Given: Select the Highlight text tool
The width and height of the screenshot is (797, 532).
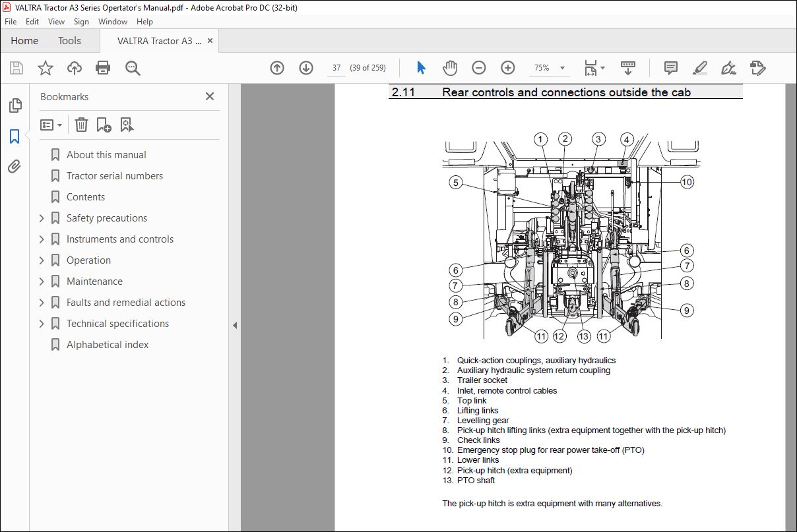Looking at the screenshot, I should tap(699, 68).
